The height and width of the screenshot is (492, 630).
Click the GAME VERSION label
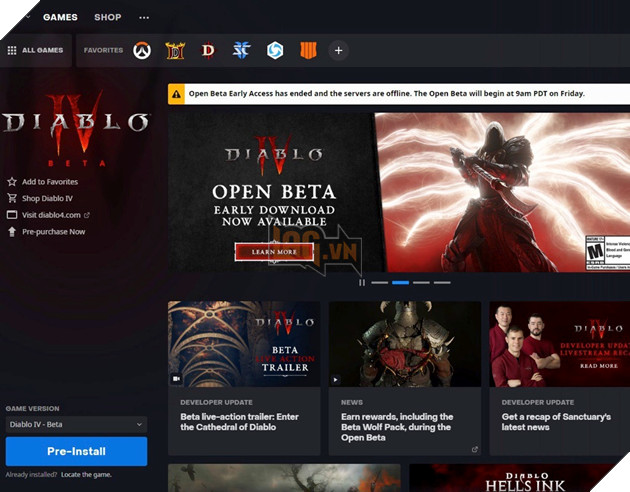33,408
